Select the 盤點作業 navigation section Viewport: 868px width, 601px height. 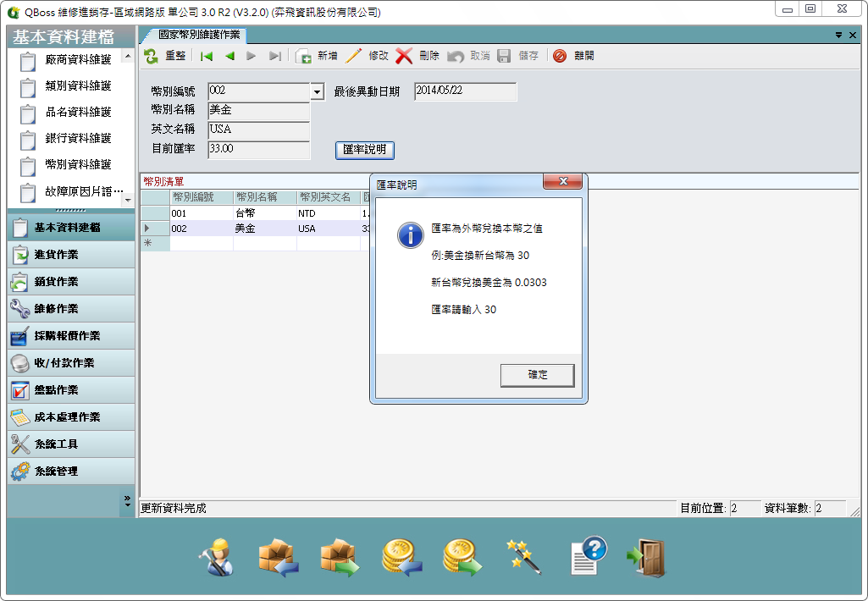click(71, 390)
